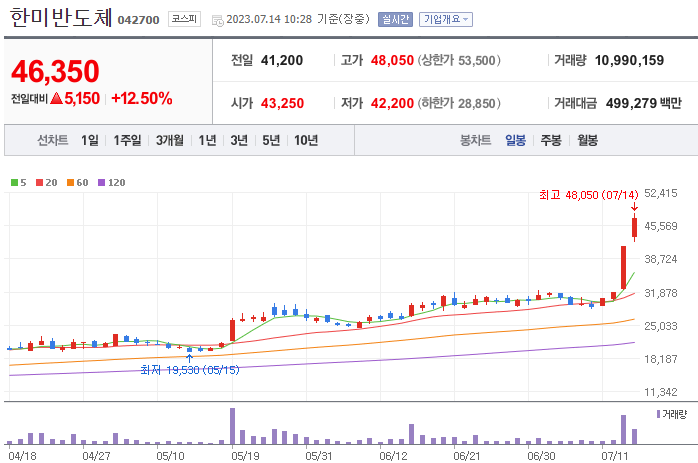The width and height of the screenshot is (698, 463).
Task: Click the 고가 value 48,050
Action: tap(392, 60)
